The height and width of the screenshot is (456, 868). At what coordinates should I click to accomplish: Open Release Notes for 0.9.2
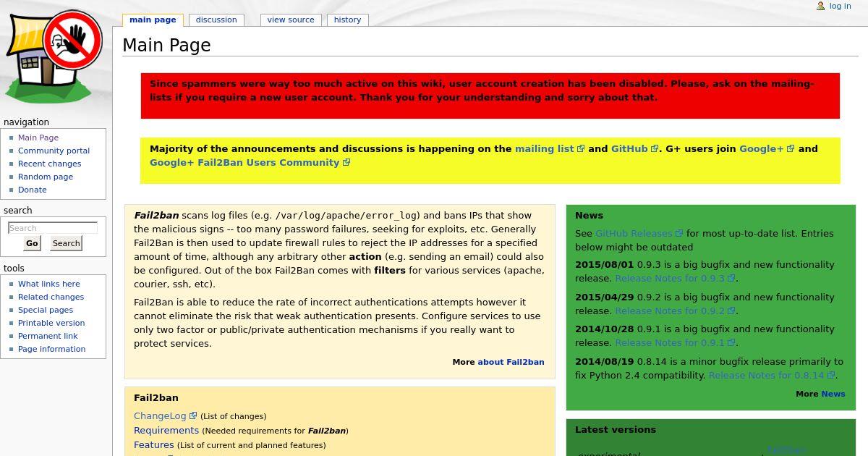coord(670,311)
